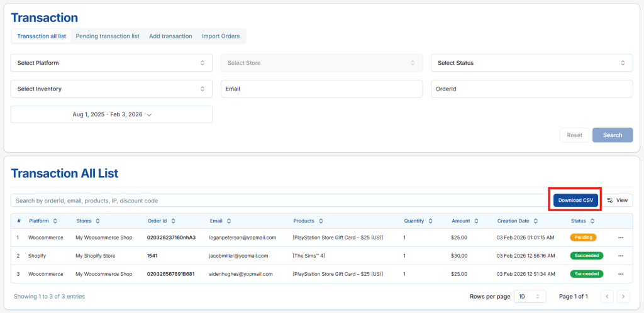The image size is (644, 313).
Task: Expand the Select Inventory dropdown
Action: 111,89
